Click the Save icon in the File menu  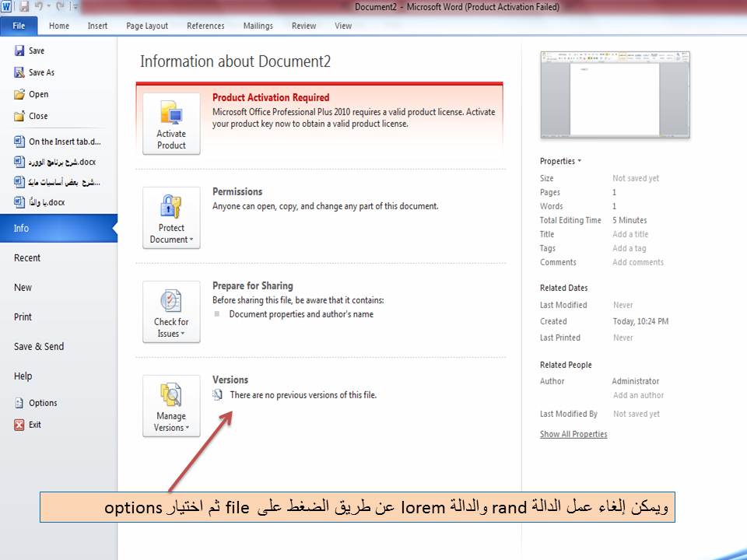(x=19, y=51)
